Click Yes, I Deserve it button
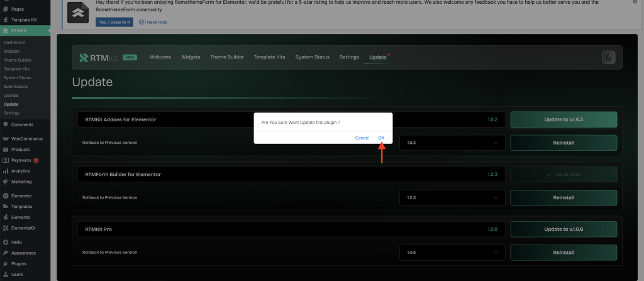The height and width of the screenshot is (281, 644). click(x=114, y=22)
